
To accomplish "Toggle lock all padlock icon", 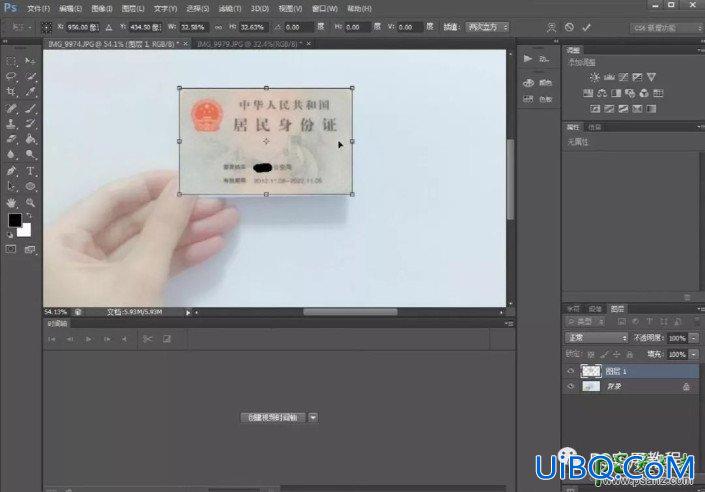I will (629, 354).
